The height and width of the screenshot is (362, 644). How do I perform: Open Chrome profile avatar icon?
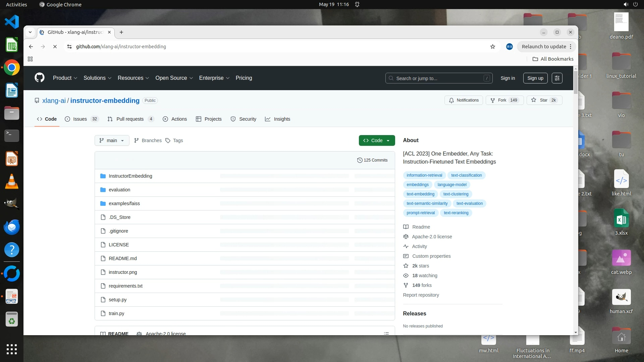509,47
